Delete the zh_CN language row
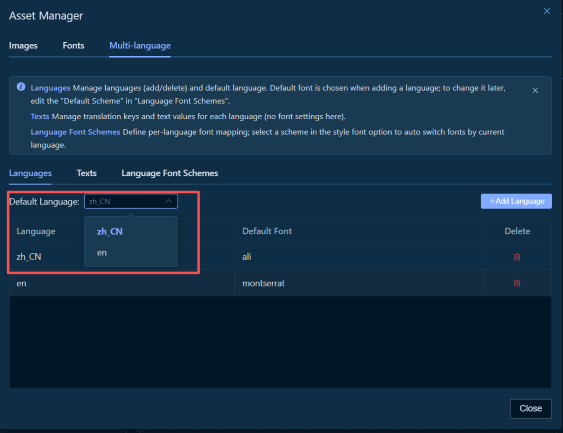563x433 pixels. pyautogui.click(x=517, y=257)
